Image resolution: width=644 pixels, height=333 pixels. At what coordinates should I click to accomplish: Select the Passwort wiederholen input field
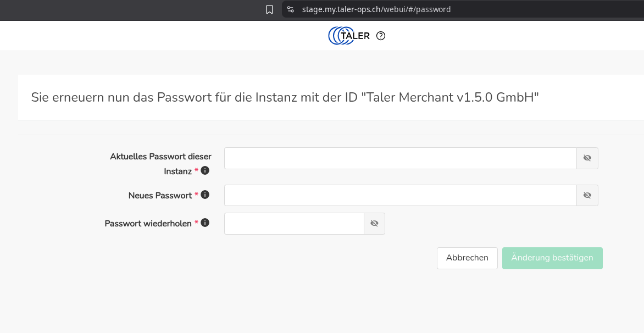pos(294,224)
